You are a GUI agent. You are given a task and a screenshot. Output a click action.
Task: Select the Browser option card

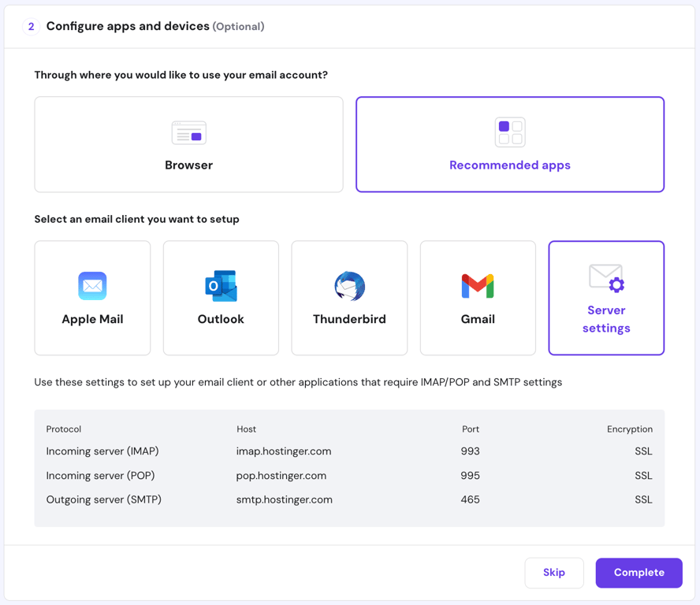[x=188, y=144]
